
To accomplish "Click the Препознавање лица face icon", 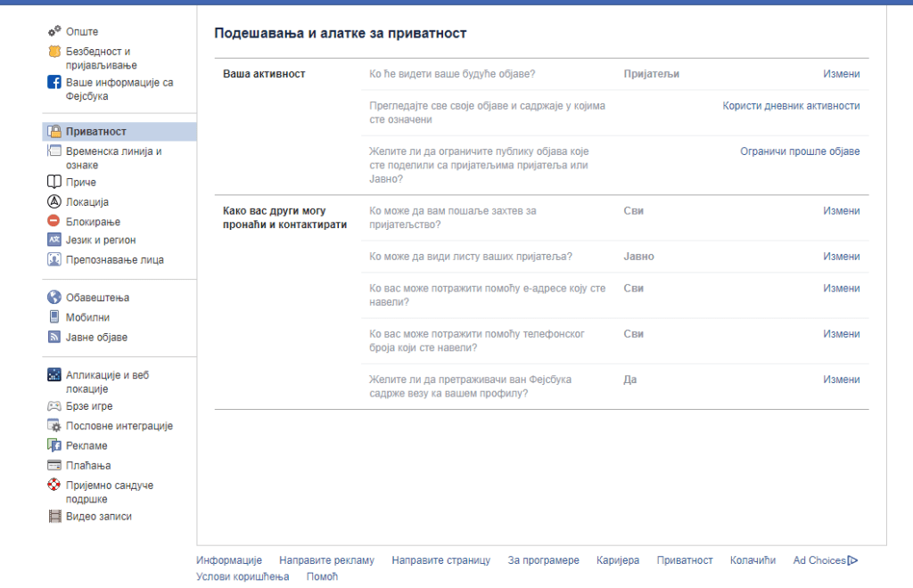I will [x=52, y=259].
